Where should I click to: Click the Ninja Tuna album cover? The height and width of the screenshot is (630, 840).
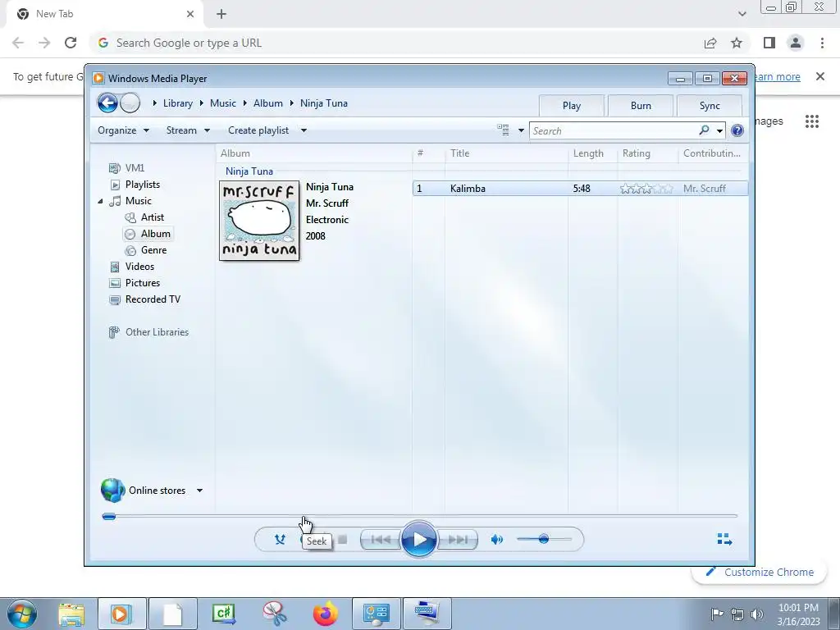tap(259, 221)
